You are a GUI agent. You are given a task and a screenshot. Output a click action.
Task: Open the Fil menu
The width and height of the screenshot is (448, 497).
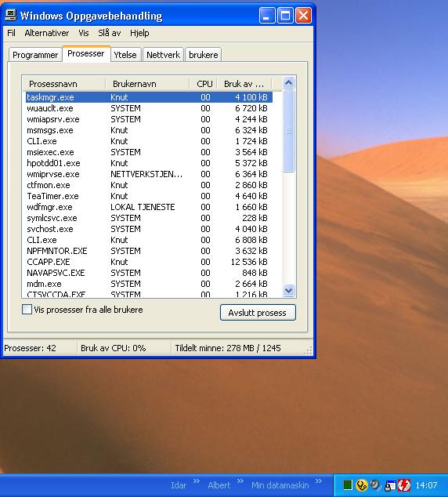(x=11, y=33)
